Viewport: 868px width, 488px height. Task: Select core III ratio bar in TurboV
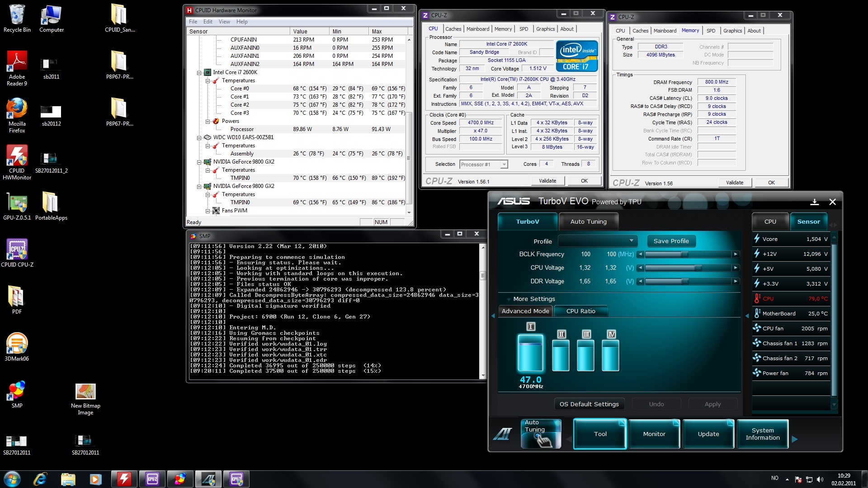[586, 356]
